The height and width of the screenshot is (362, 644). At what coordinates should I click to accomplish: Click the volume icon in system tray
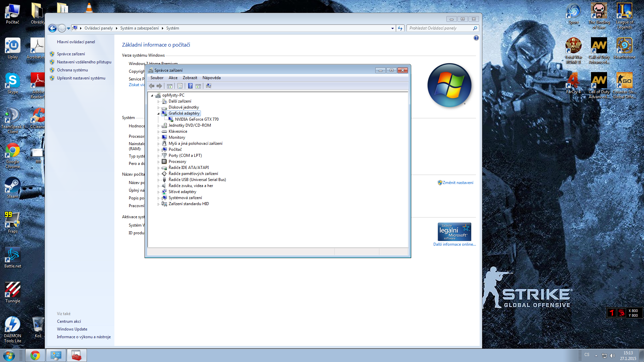612,356
